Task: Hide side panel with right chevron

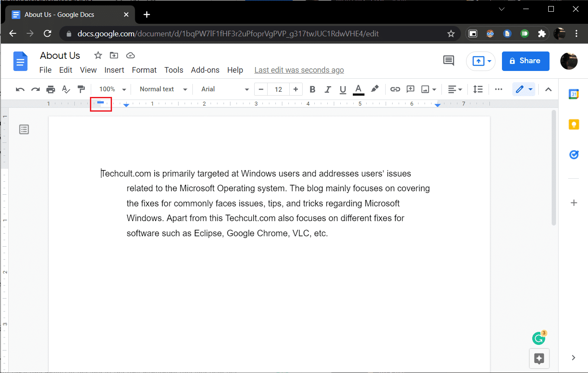Action: (574, 357)
